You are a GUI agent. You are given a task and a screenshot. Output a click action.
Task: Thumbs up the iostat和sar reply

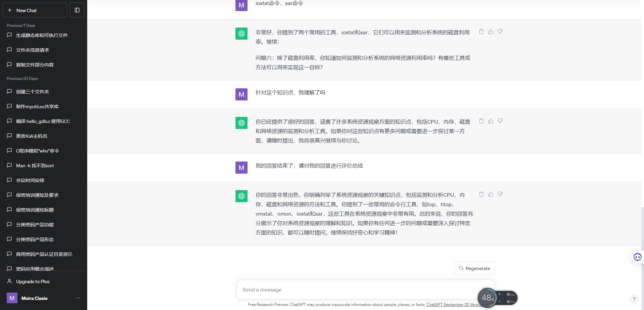(x=491, y=32)
